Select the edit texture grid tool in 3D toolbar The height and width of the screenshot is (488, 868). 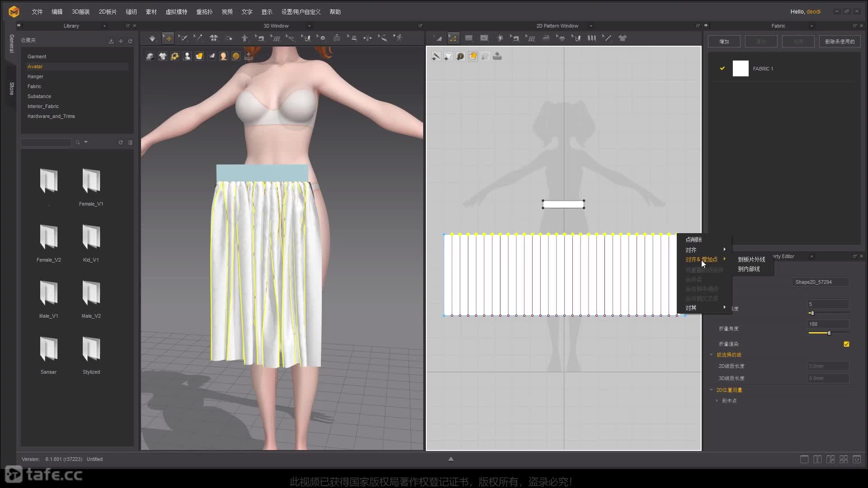(275, 38)
